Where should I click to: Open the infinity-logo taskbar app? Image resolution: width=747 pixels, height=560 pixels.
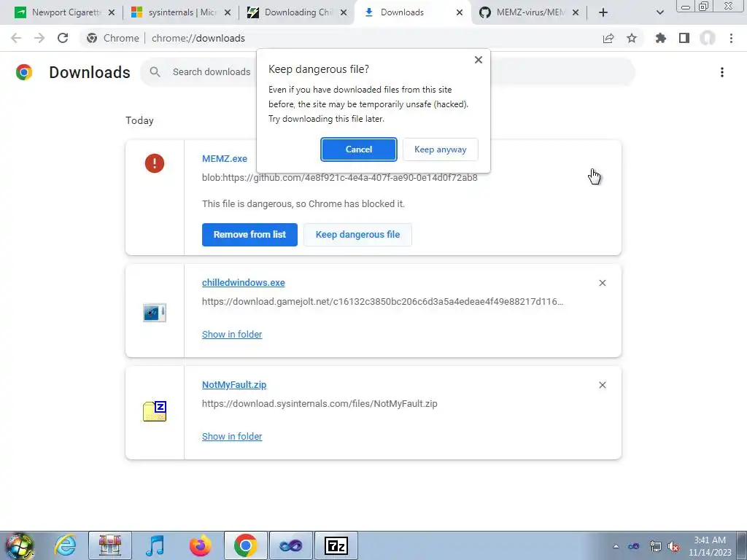pyautogui.click(x=290, y=545)
